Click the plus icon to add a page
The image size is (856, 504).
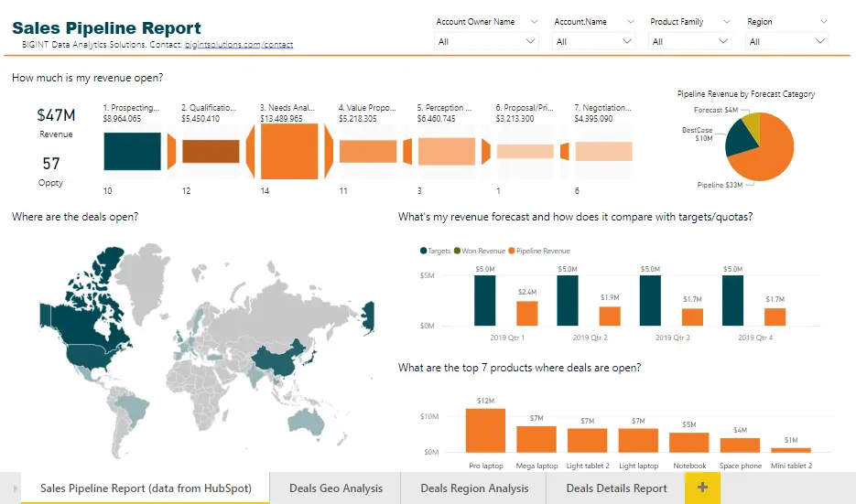click(702, 488)
